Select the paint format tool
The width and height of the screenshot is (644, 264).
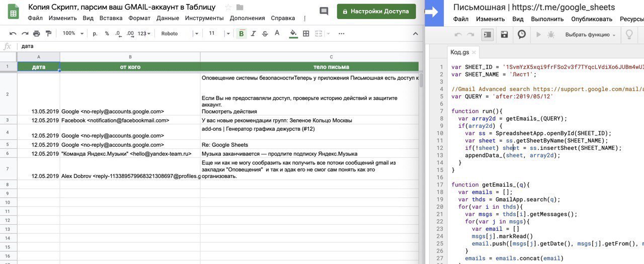click(x=48, y=34)
